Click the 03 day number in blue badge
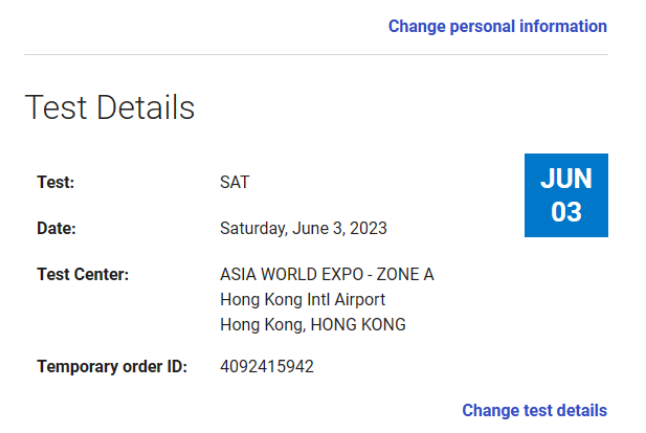This screenshot has height=433, width=646. click(x=566, y=212)
